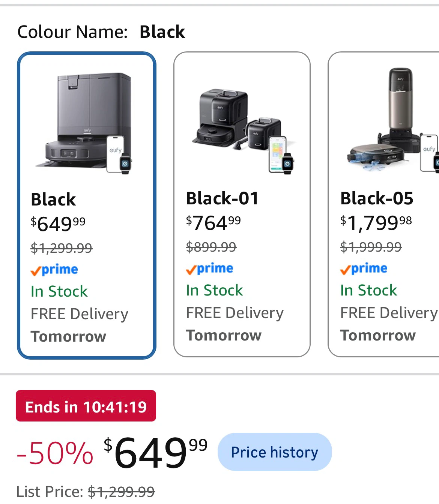Click the $764.99 price of Black-01
The image size is (439, 504).
(x=213, y=223)
